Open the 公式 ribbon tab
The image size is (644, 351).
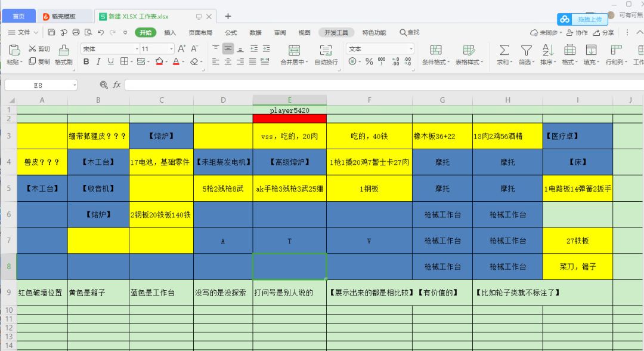click(x=231, y=32)
